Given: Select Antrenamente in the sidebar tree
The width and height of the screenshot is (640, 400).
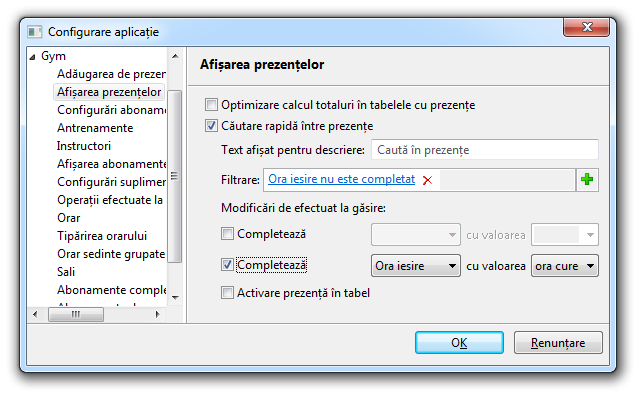Looking at the screenshot, I should (x=95, y=128).
